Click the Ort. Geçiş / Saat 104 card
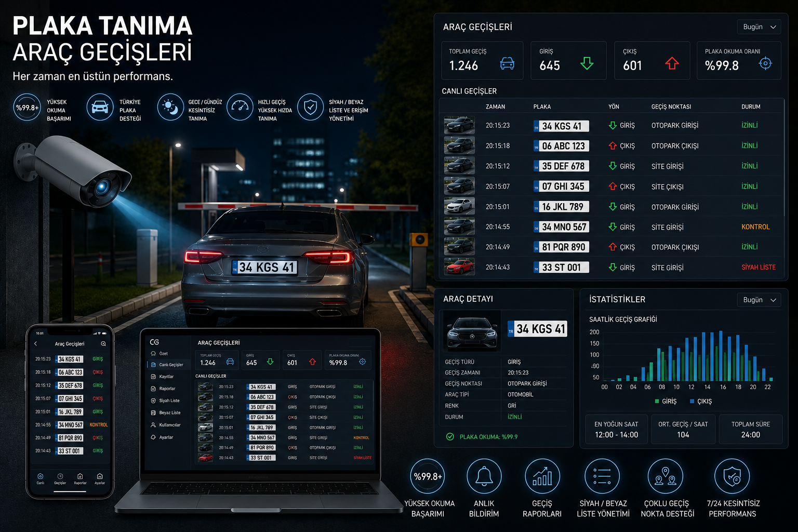Image resolution: width=798 pixels, height=532 pixels. pos(683,429)
